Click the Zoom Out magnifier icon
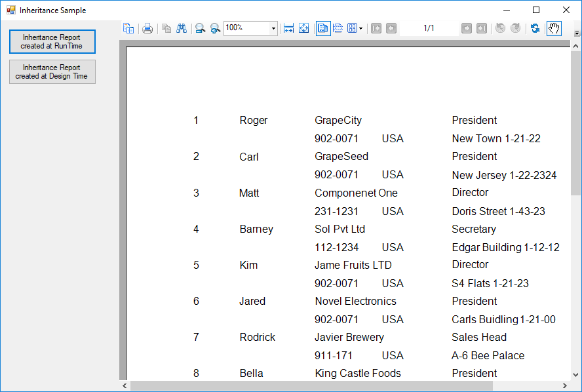This screenshot has height=392, width=582. click(x=201, y=28)
